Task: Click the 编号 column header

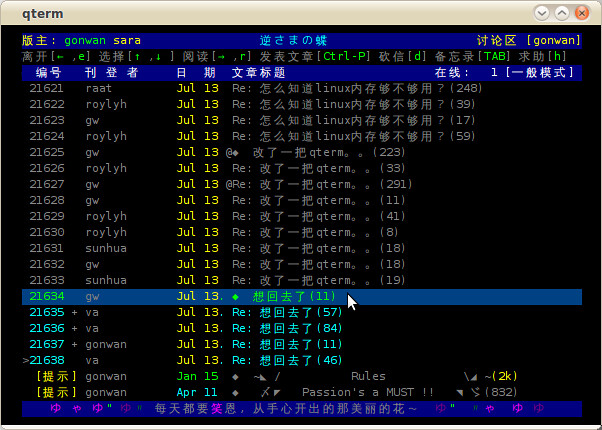Action: coord(49,73)
